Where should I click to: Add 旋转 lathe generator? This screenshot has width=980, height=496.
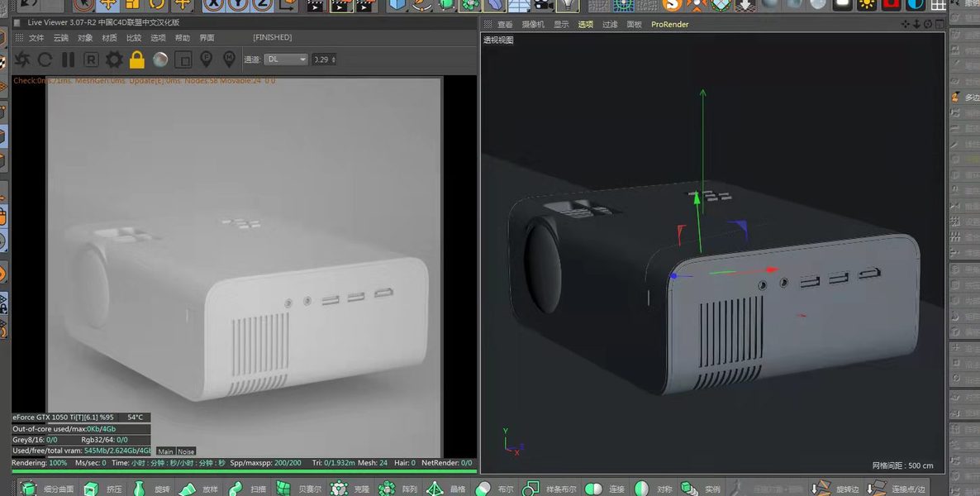150,489
